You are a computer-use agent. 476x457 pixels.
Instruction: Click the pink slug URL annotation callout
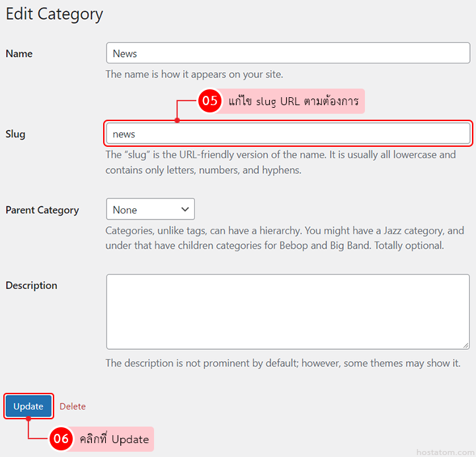click(293, 101)
